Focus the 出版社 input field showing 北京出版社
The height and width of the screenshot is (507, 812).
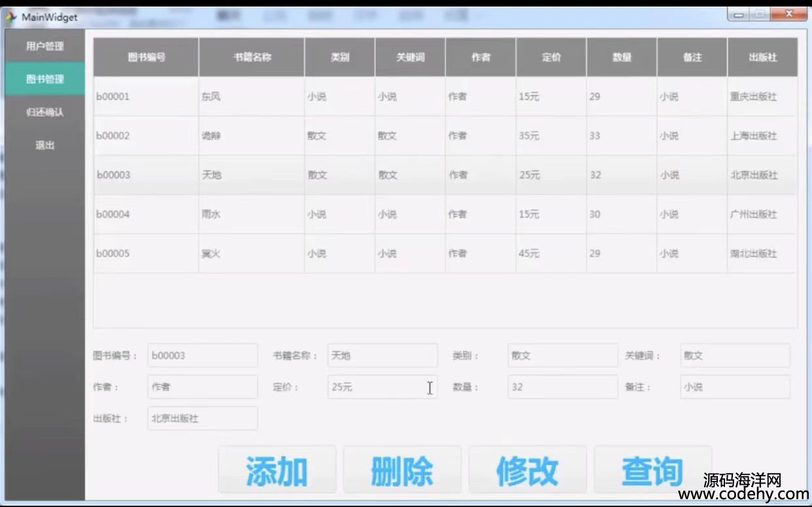point(203,418)
